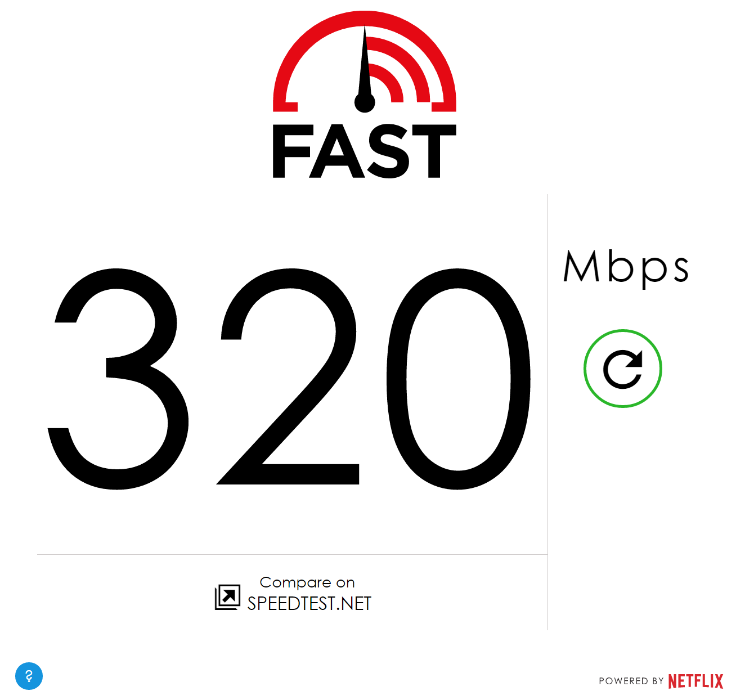Open the blue question mark help button
The image size is (736, 700).
[29, 676]
